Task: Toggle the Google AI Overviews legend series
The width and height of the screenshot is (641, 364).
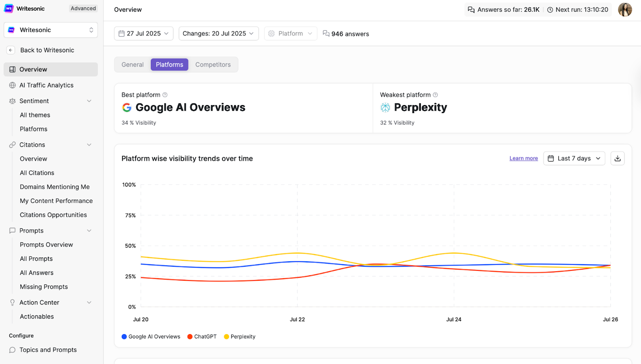Action: pos(151,337)
